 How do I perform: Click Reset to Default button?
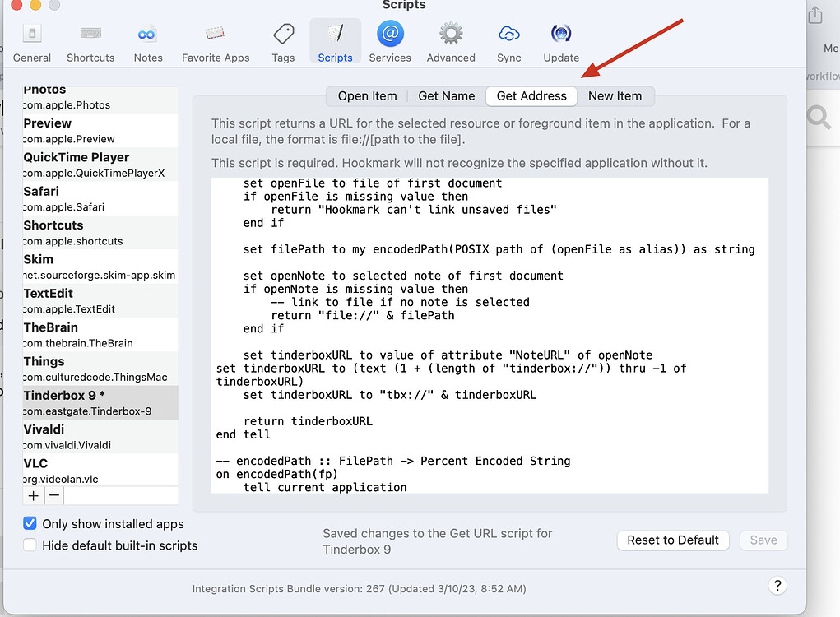pyautogui.click(x=673, y=540)
